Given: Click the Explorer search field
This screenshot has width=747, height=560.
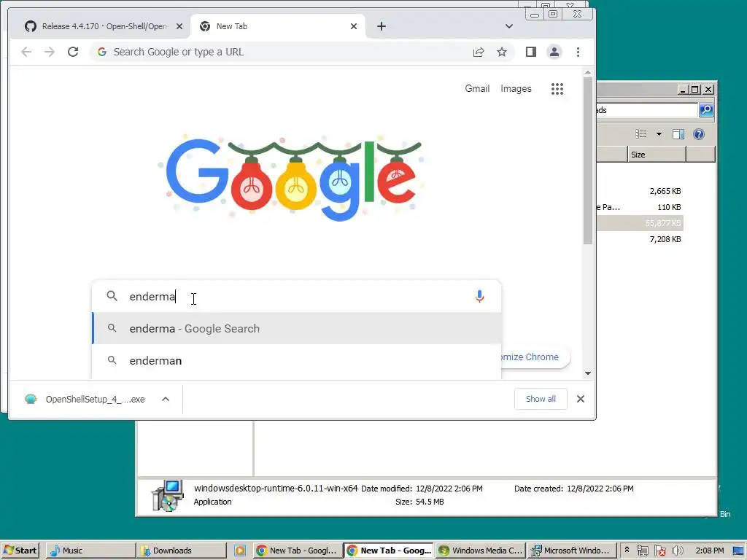Looking at the screenshot, I should (646, 110).
